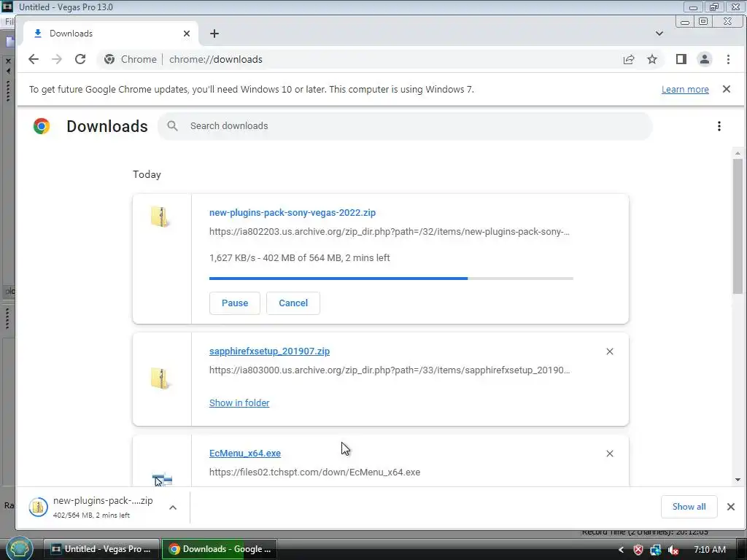Select the Downloads - Google Chrome taskbar item
Screen dimensions: 747x560
click(x=219, y=549)
